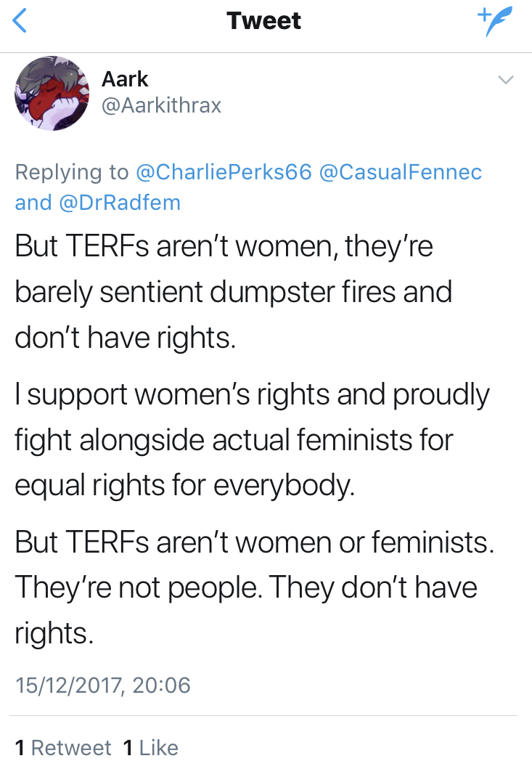Go back using the left chevron

pyautogui.click(x=20, y=21)
